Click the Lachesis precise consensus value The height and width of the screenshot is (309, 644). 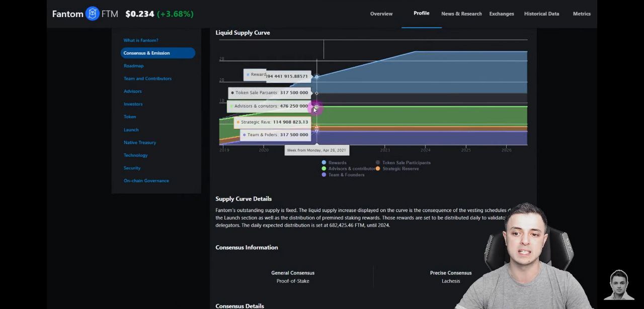[451, 281]
